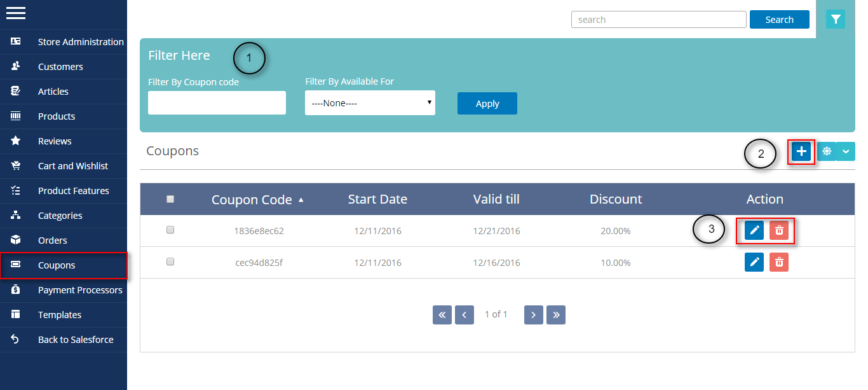The height and width of the screenshot is (390, 868).
Task: Toggle the select-all checkbox in table header
Action: [x=170, y=199]
